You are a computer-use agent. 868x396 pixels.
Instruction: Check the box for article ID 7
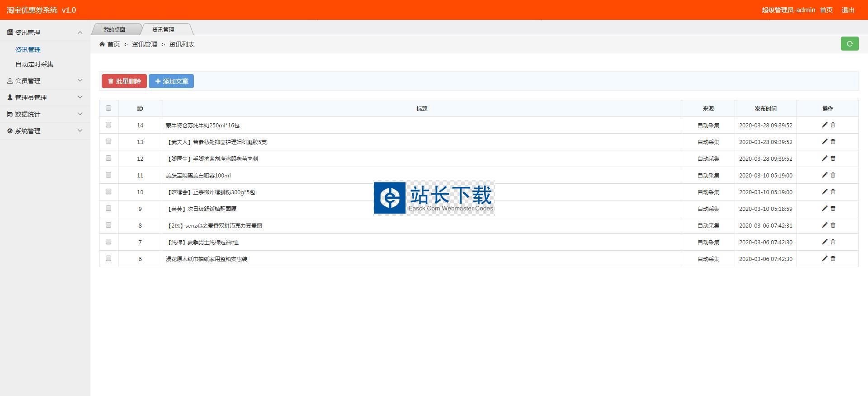[x=108, y=242]
